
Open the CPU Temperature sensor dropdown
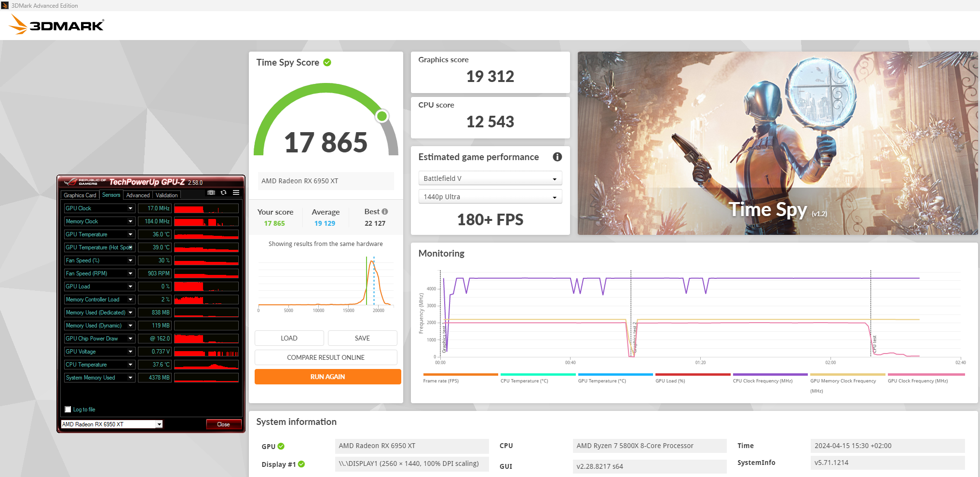(x=130, y=365)
